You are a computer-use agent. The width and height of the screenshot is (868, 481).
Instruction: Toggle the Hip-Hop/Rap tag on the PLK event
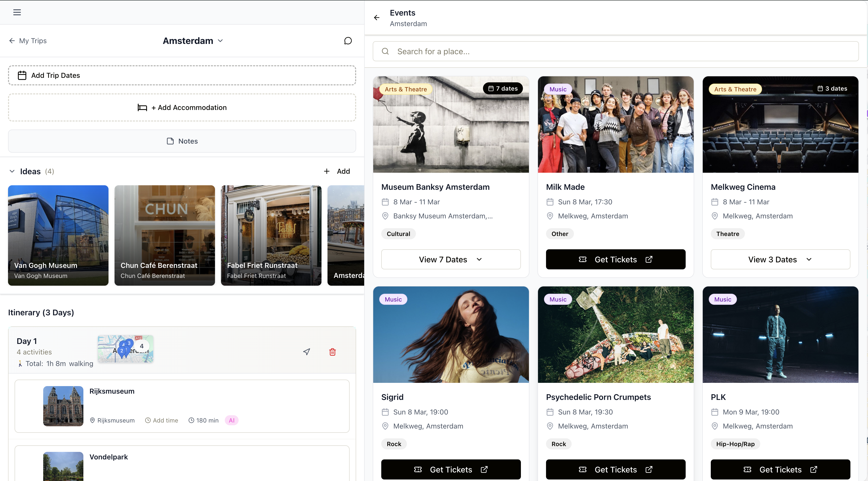pyautogui.click(x=735, y=444)
